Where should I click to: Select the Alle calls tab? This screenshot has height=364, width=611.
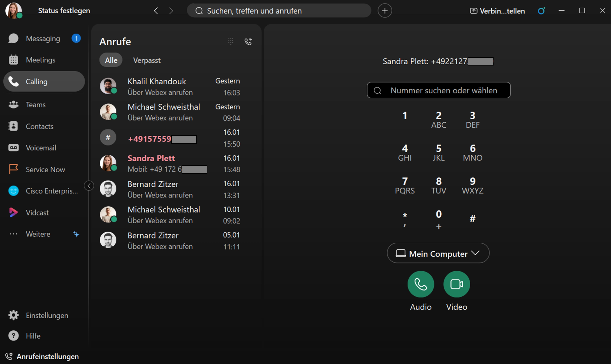tap(111, 60)
